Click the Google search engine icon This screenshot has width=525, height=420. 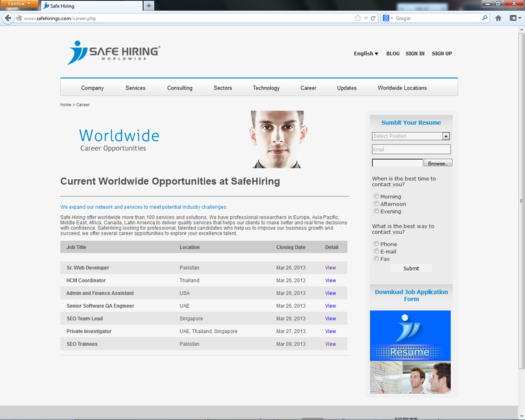(385, 18)
